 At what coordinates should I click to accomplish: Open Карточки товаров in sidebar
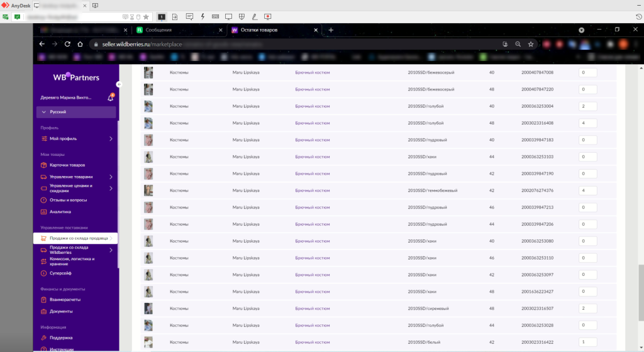[67, 165]
